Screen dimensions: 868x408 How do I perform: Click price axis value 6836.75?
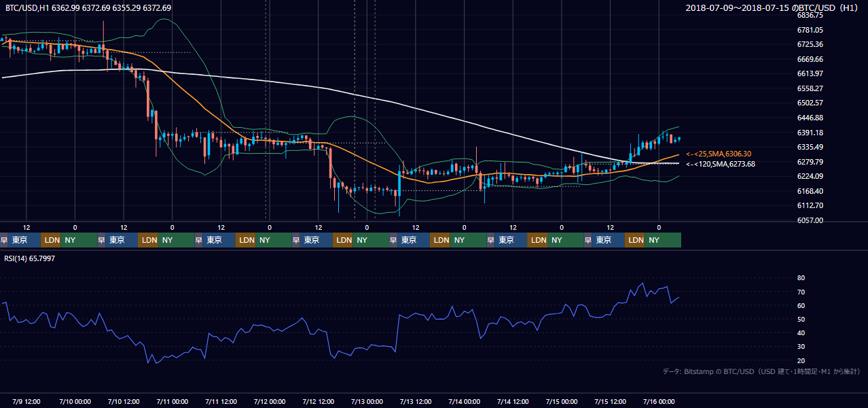(x=810, y=15)
